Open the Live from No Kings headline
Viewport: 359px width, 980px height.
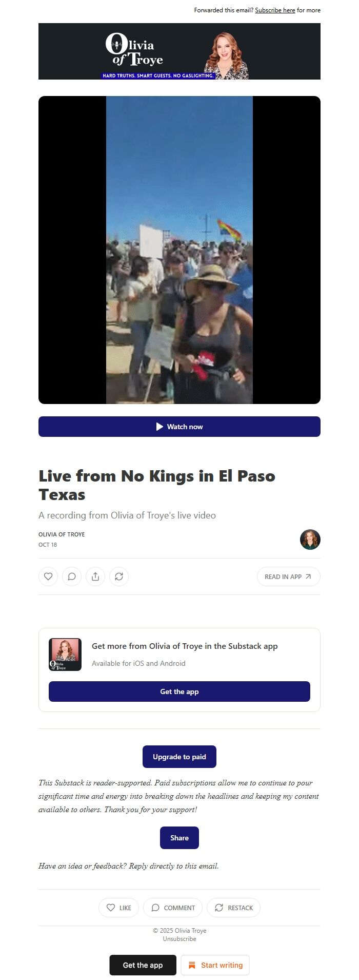pyautogui.click(x=157, y=485)
